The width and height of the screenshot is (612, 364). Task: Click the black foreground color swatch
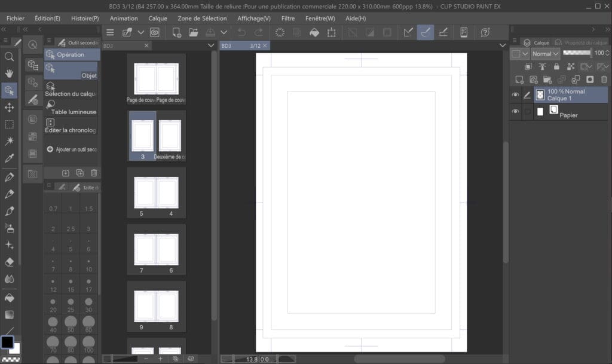(7, 342)
